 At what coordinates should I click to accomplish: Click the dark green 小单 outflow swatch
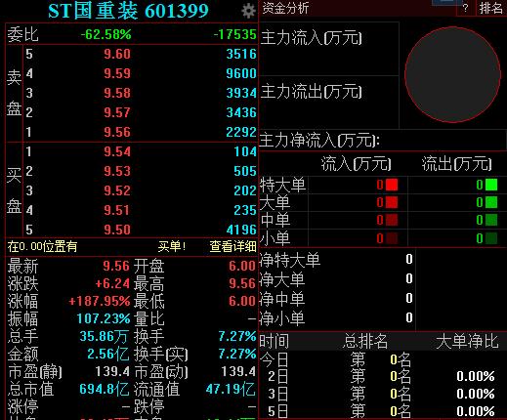(491, 238)
